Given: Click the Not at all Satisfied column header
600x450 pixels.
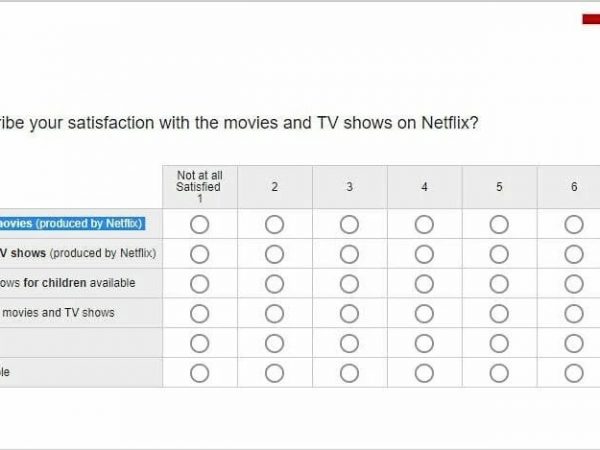Looking at the screenshot, I should [199, 187].
